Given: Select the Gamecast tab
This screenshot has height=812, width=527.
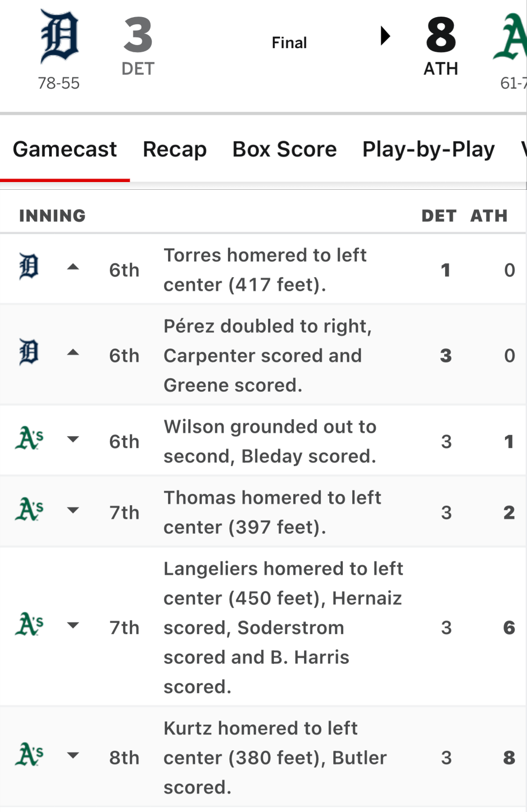Looking at the screenshot, I should (x=65, y=149).
